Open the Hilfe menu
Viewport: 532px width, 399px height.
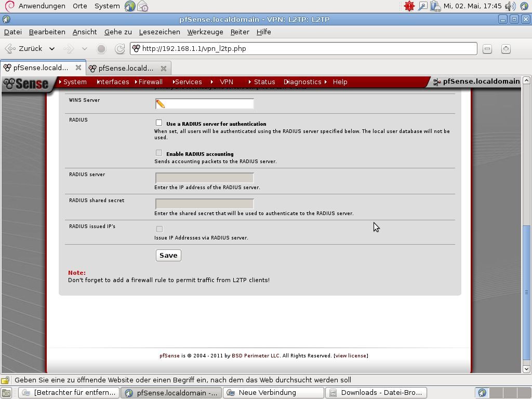pyautogui.click(x=263, y=32)
